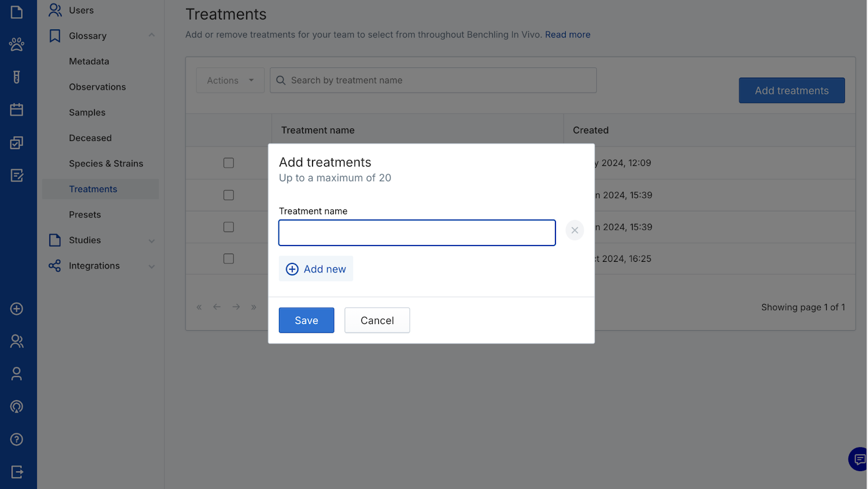Focus the Treatment name text field

point(417,233)
